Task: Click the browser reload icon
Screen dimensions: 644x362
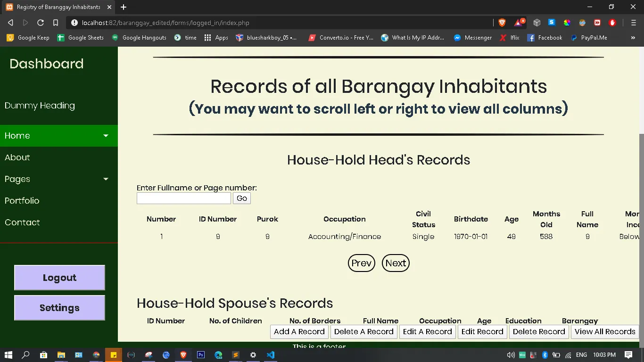Action: point(41,23)
